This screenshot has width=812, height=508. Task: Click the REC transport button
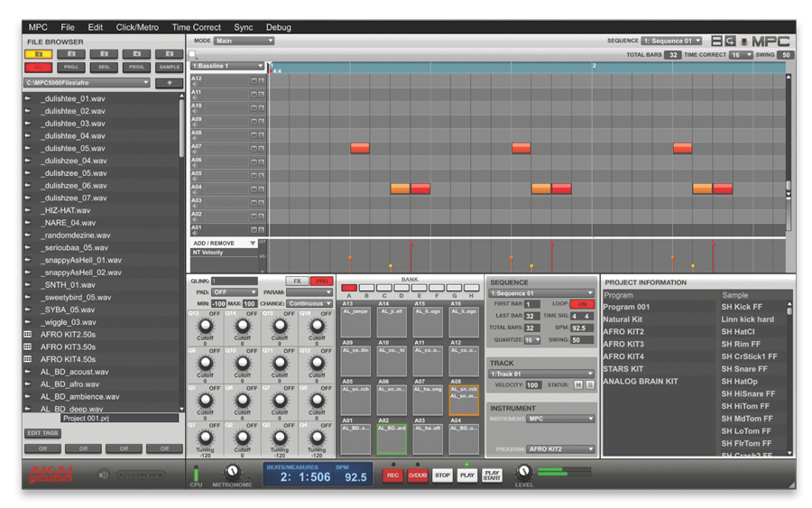(x=393, y=475)
